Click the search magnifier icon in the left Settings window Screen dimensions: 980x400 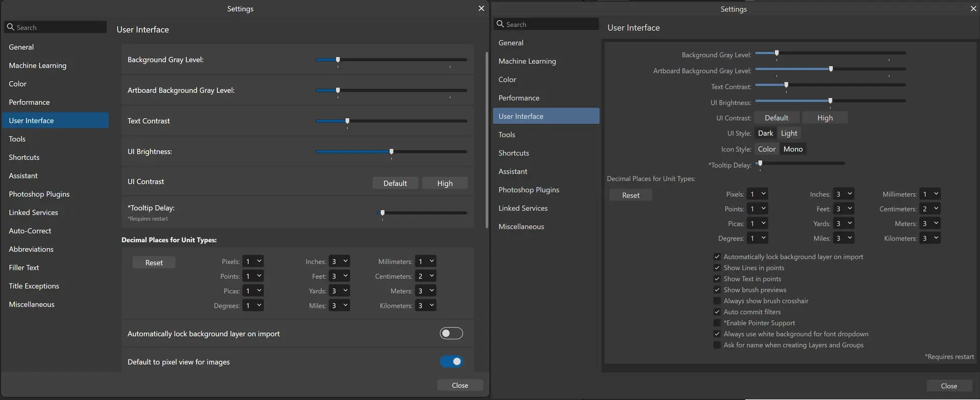point(10,27)
